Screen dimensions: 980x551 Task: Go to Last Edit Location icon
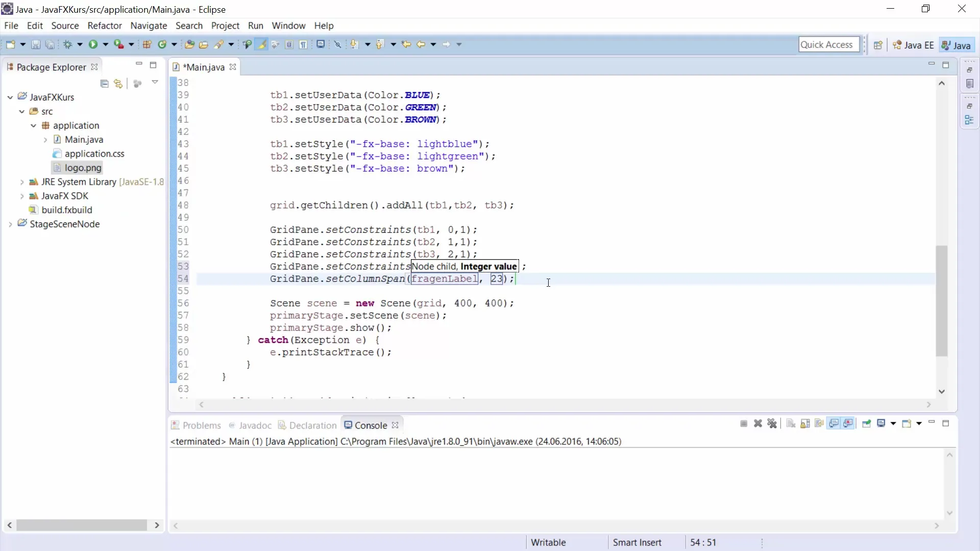coord(406,44)
